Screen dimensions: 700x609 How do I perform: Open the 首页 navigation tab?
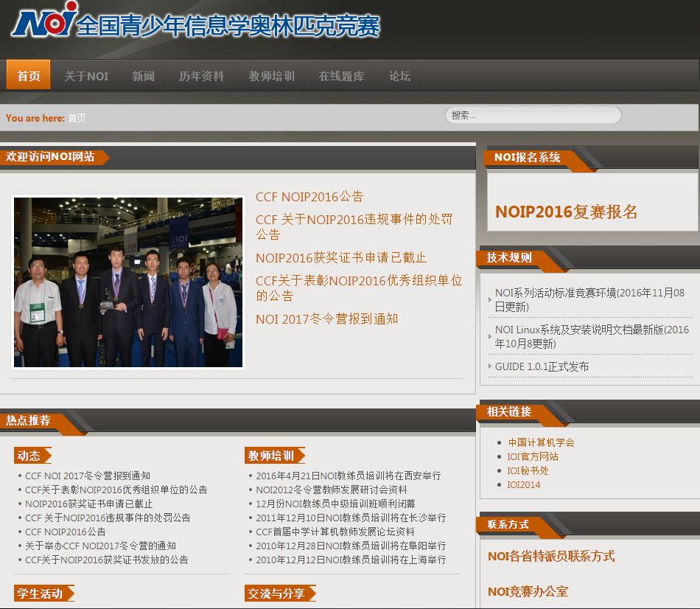tap(29, 75)
